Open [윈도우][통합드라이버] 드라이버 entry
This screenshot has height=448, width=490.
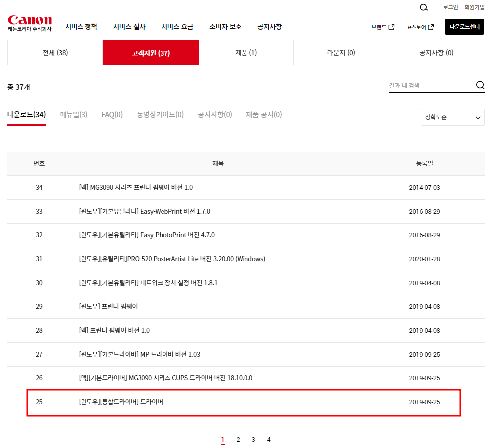121,402
